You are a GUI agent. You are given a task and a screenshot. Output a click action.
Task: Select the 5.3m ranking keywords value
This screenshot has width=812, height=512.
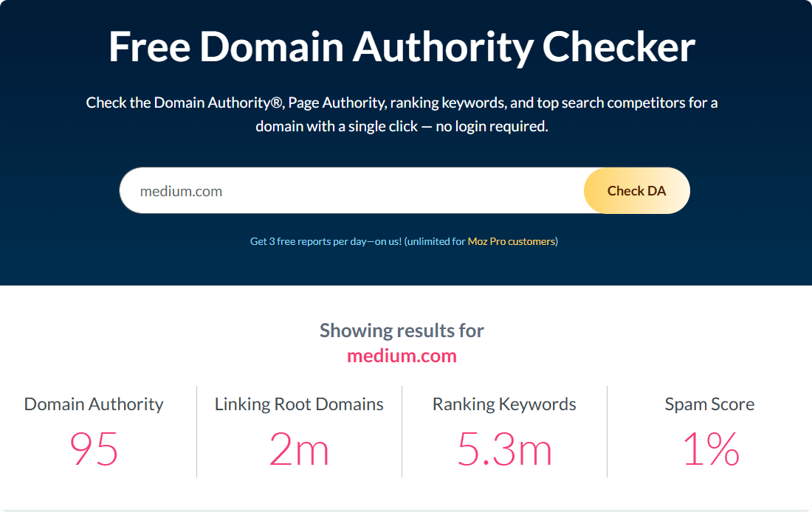(504, 449)
